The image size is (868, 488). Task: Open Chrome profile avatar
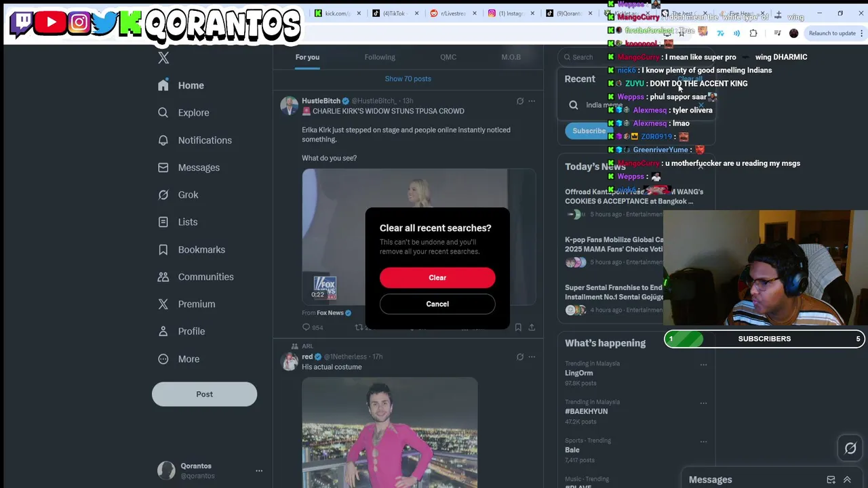(794, 33)
